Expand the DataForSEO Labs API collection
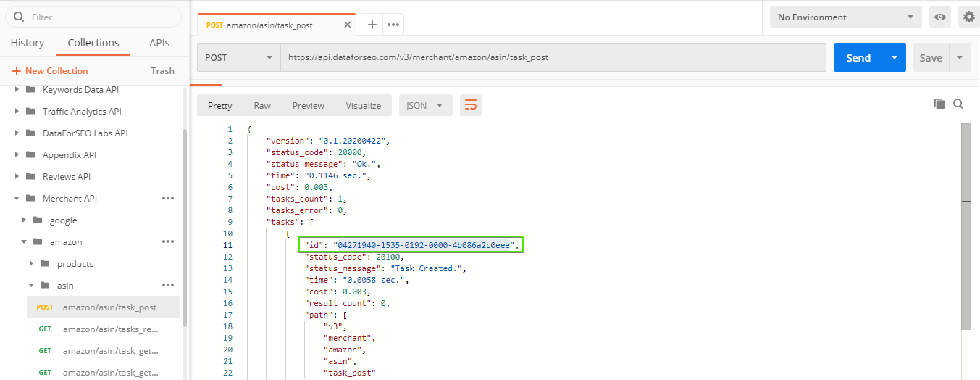The width and height of the screenshot is (980, 380). pos(17,133)
